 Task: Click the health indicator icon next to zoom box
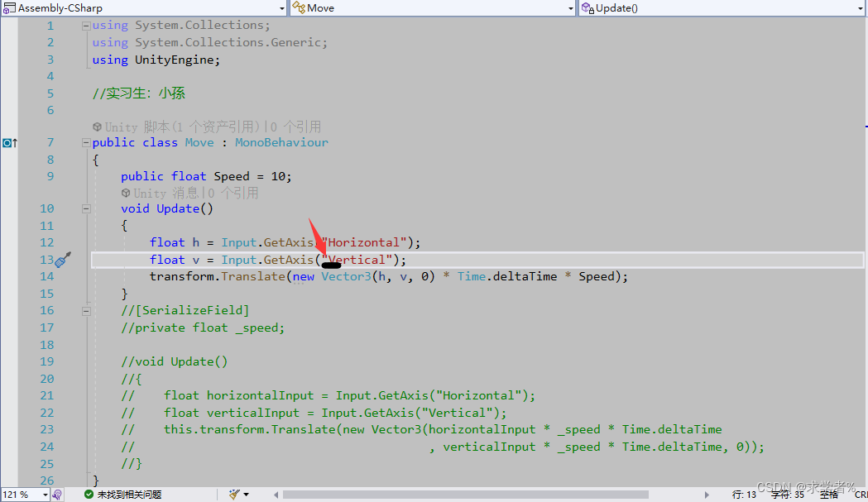[x=57, y=495]
